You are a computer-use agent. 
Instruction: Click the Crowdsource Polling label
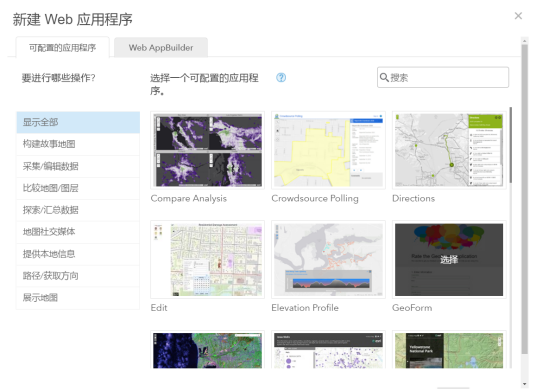point(315,199)
